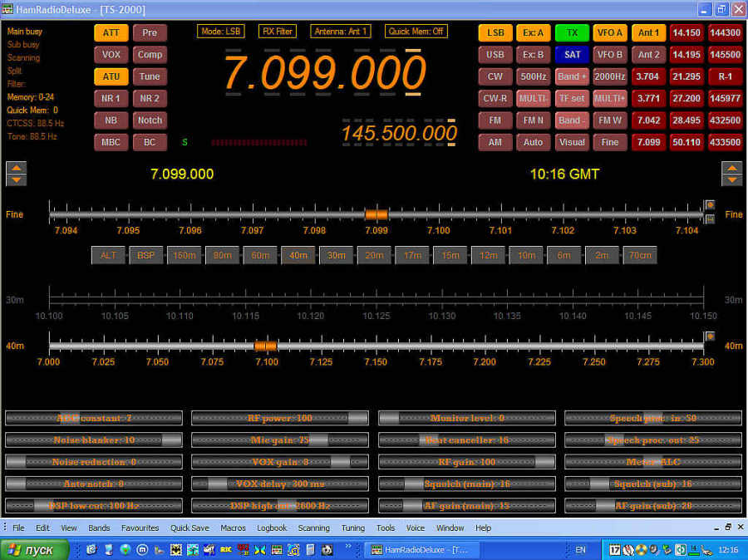Click the calendar 17 icon in the system tray
Image resolution: width=748 pixels, height=560 pixels.
tap(615, 550)
